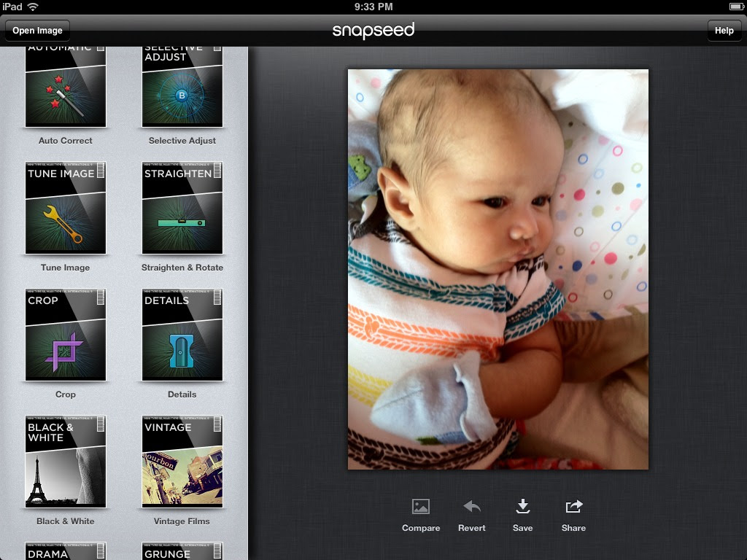Open the Drama filter tile
The image size is (747, 560).
click(x=65, y=551)
